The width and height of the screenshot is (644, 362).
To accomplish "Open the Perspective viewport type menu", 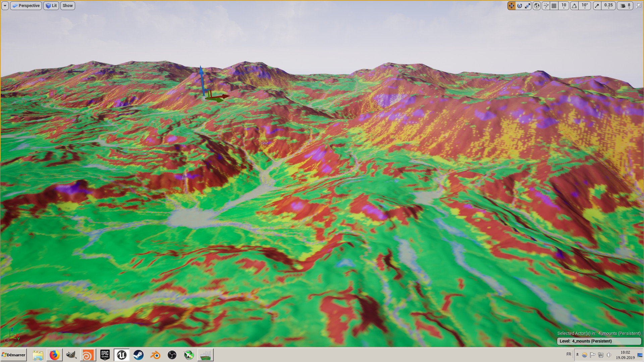I will pyautogui.click(x=26, y=6).
